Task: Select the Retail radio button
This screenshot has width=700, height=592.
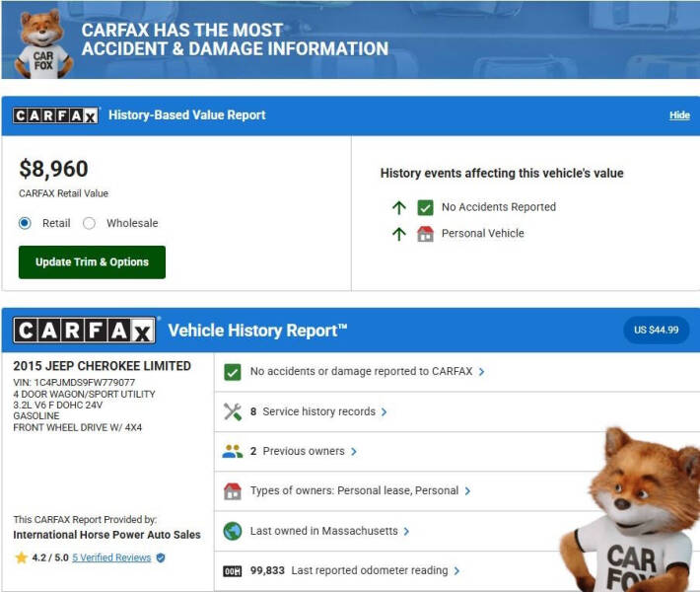Action: 26,223
